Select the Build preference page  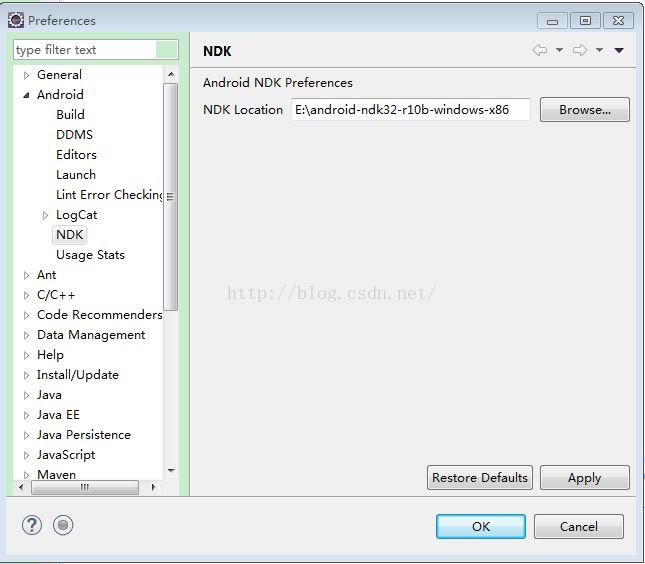click(x=70, y=114)
